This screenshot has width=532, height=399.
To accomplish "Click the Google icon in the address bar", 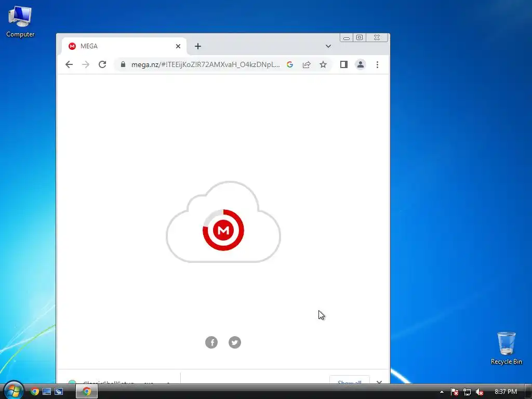I will (x=290, y=64).
